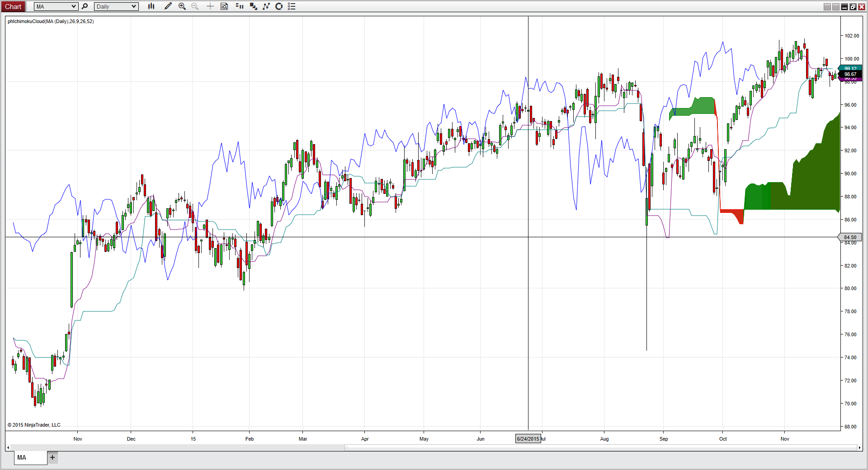Click the stacked squares toolbar icon
Screen dimensions: 868x470
253,6
